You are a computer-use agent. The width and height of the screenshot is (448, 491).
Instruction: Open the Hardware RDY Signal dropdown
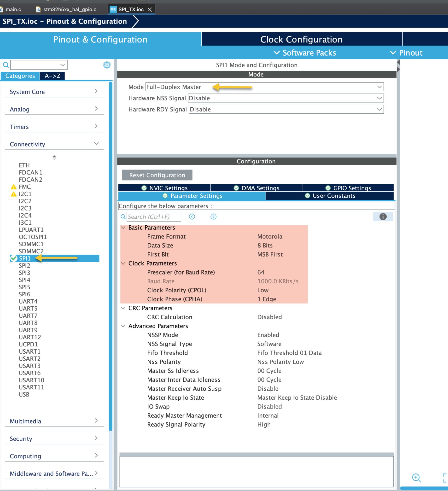(379, 109)
